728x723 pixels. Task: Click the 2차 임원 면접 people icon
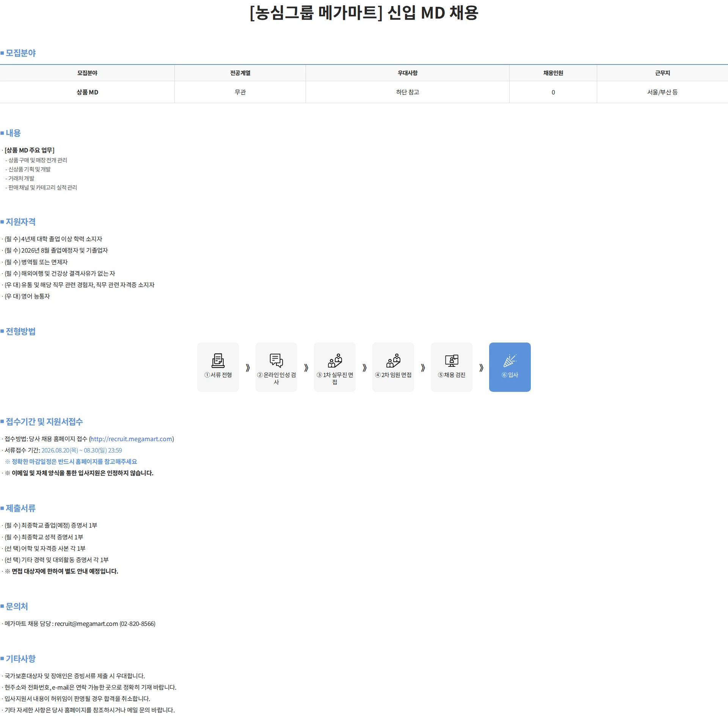coord(393,360)
